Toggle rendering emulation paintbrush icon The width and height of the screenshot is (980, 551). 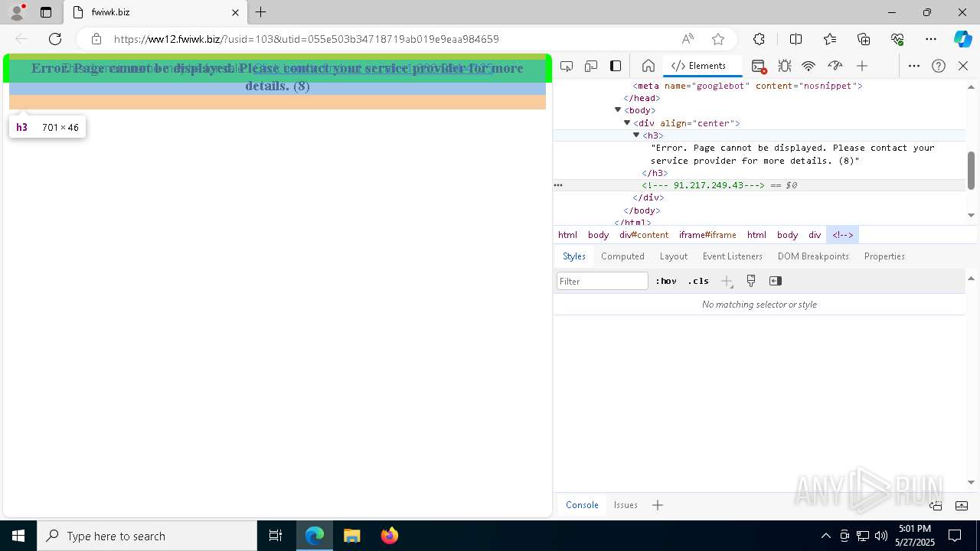coord(751,281)
